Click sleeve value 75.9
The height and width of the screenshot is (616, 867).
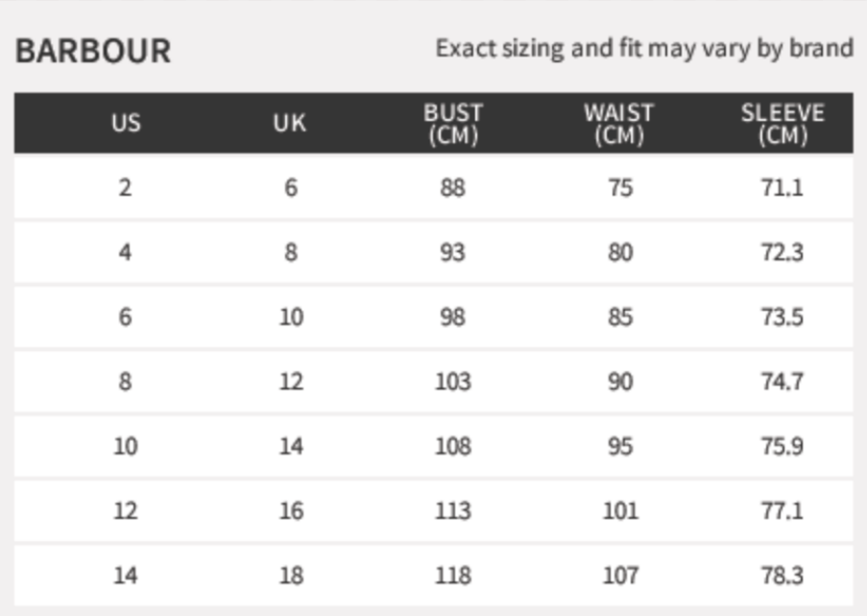(782, 446)
